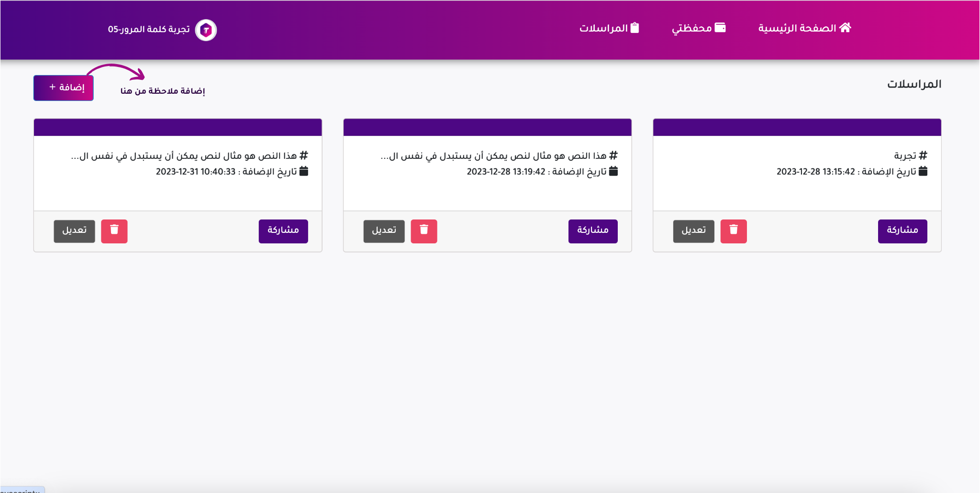Open المراسلات navigation link

[603, 28]
